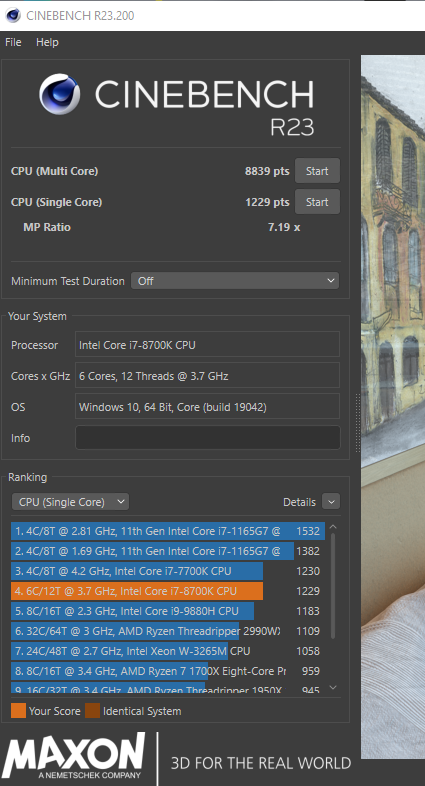
Task: Click the Cinebench logo sphere icon
Action: click(59, 94)
